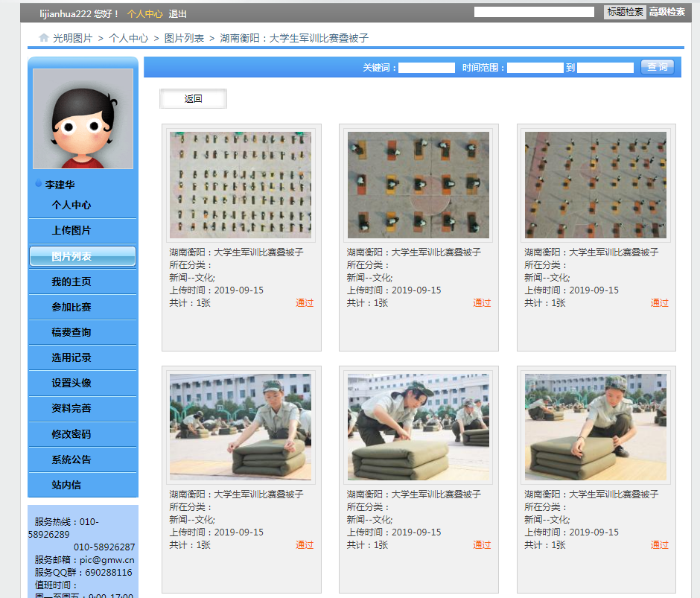Click the 查询 search button

[x=657, y=67]
